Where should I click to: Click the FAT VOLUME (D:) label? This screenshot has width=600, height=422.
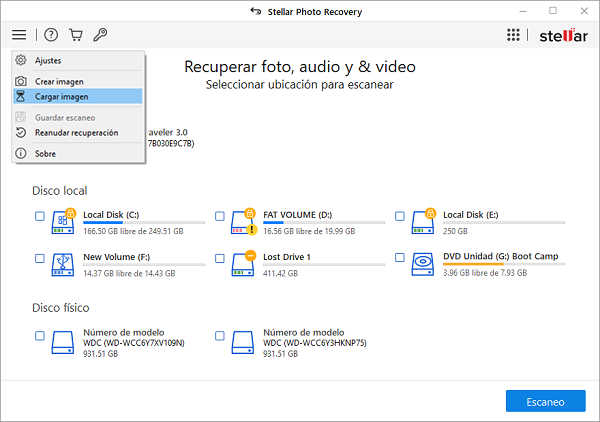pos(297,215)
